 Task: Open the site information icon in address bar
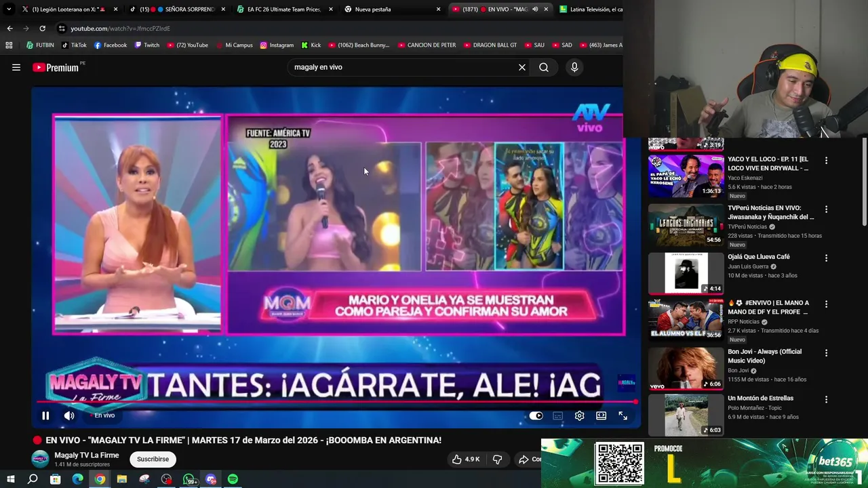[x=62, y=28]
